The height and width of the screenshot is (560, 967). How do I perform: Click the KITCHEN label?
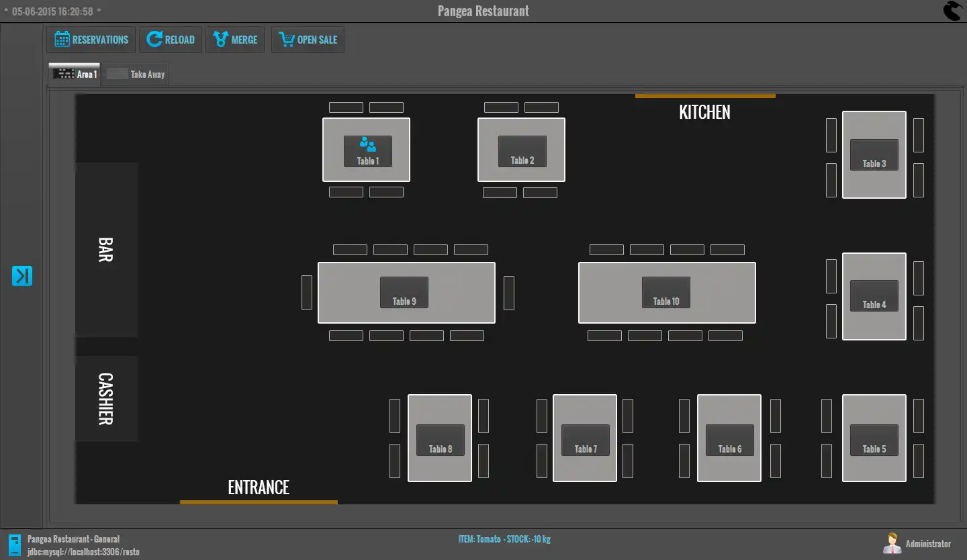click(704, 112)
